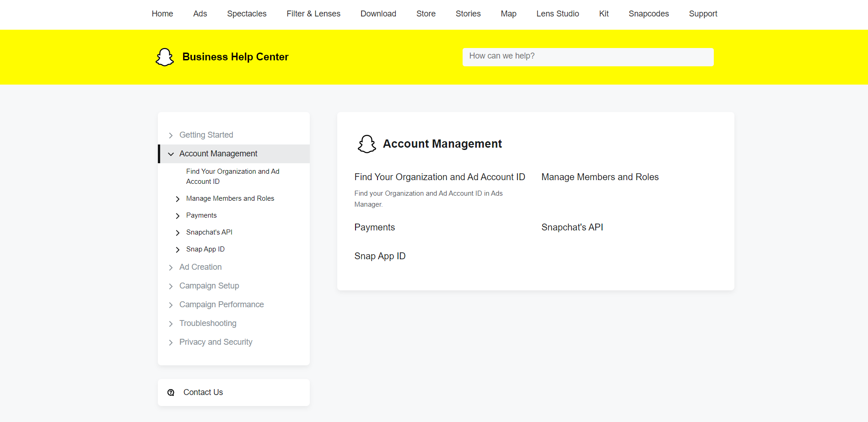
Task: Open Snap App ID in the sidebar tree
Action: (205, 249)
